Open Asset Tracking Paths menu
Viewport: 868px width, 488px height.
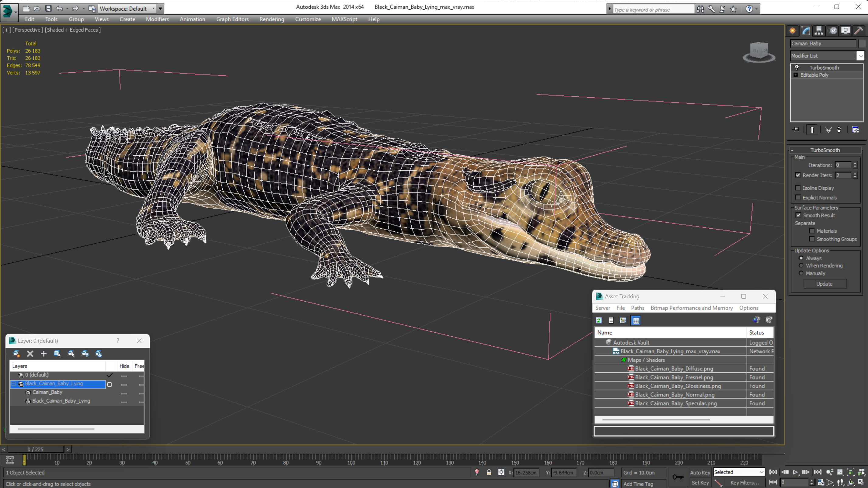click(637, 308)
